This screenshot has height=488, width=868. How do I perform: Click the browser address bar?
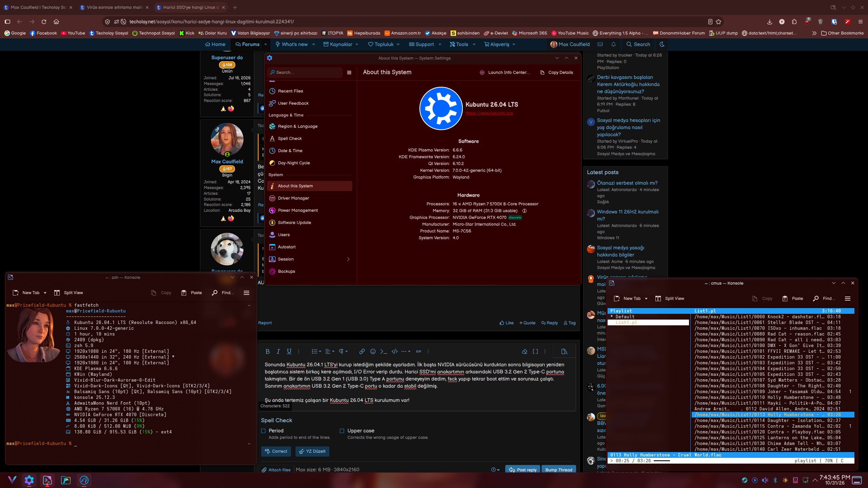coord(414,22)
